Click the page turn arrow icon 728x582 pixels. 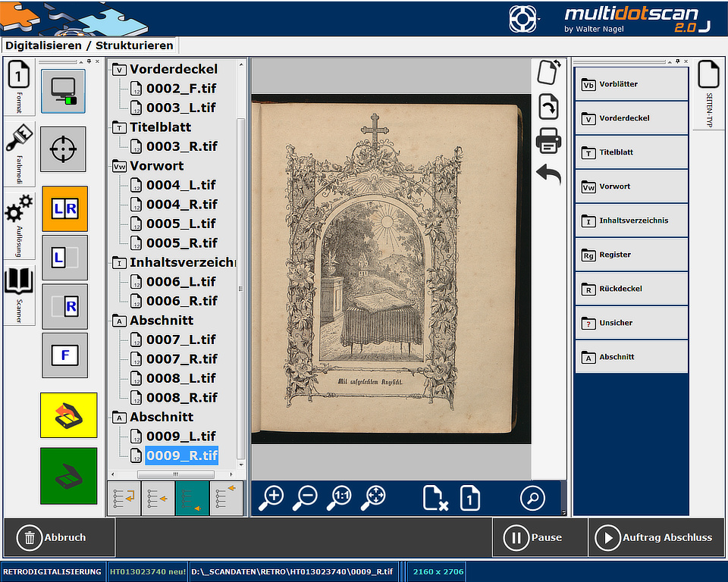549,107
